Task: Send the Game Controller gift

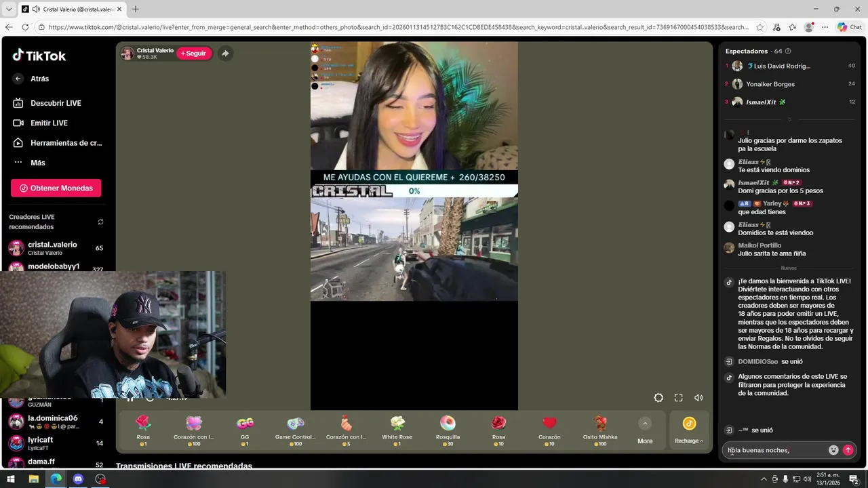Action: point(295,431)
